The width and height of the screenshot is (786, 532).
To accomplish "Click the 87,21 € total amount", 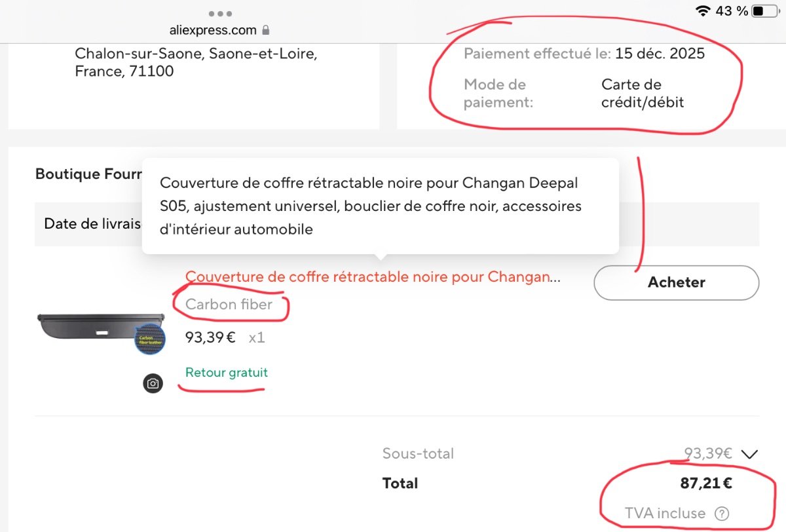I will point(706,484).
